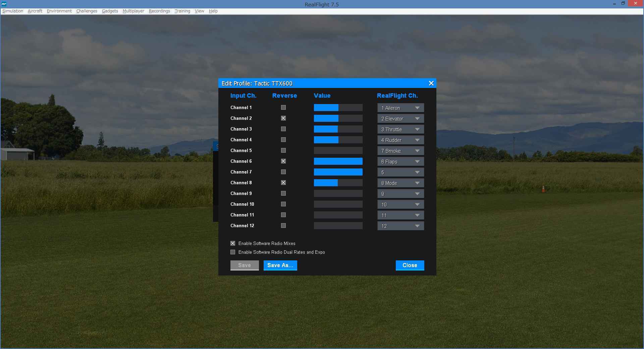Click the Save button

click(245, 265)
